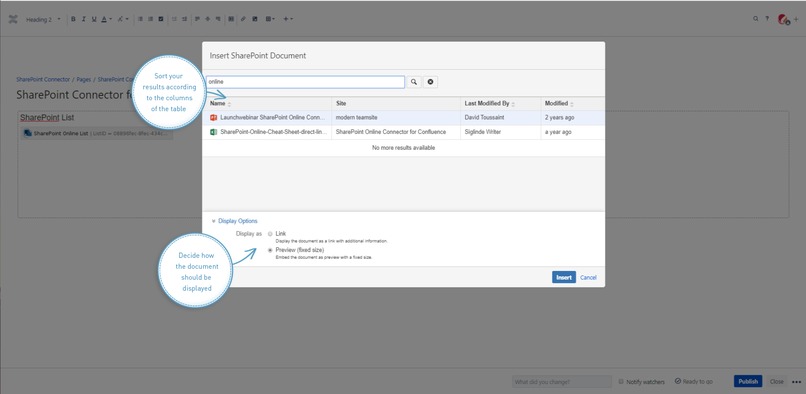
Task: Click 'Siglinde Writer' cell
Action: [482, 132]
